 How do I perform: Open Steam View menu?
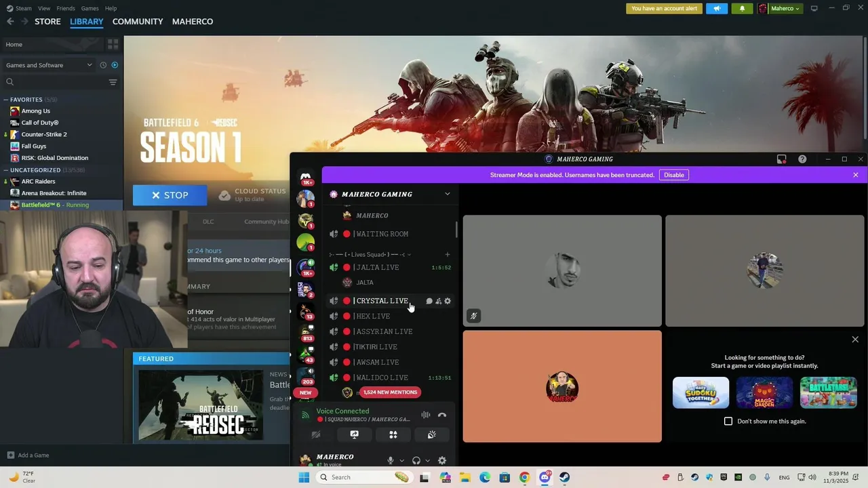point(44,8)
